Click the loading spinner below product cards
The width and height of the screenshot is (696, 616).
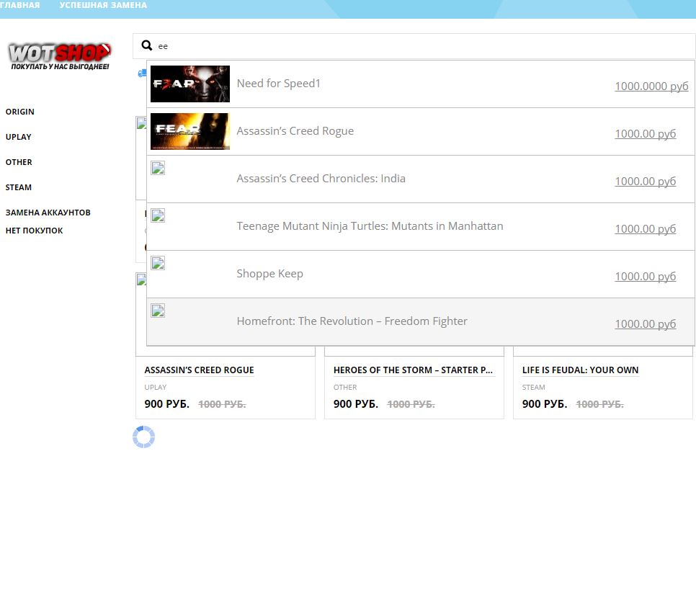tap(144, 437)
